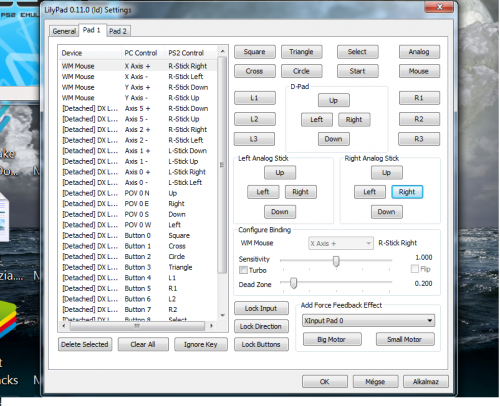
Task: Bind the R3 button
Action: coord(419,139)
